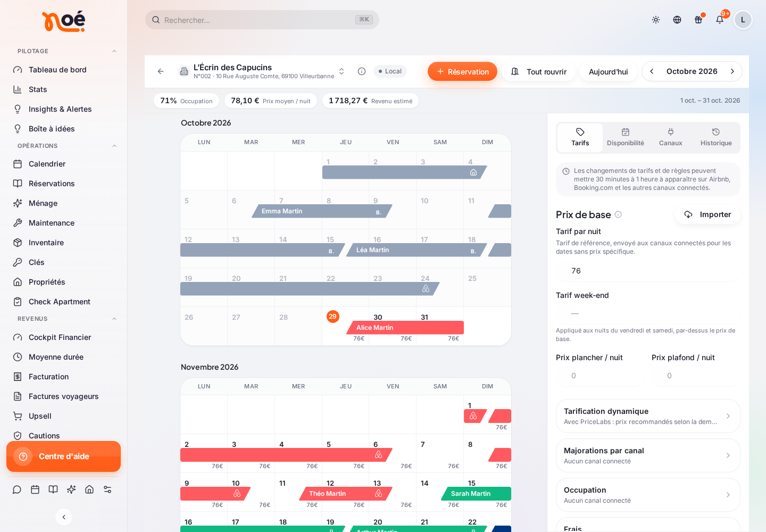Screen dimensions: 766x532
Task: Edit Prix plafond per night field
Action: point(696,376)
